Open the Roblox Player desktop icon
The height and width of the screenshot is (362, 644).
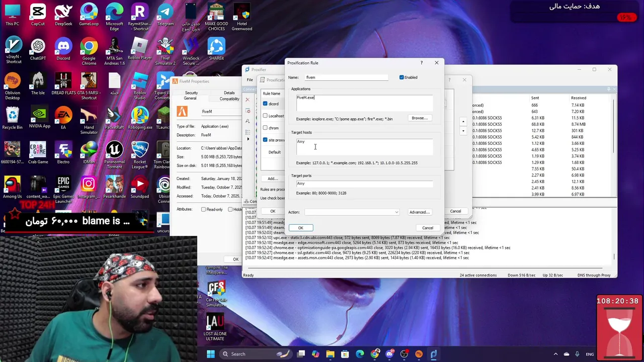coord(140,49)
